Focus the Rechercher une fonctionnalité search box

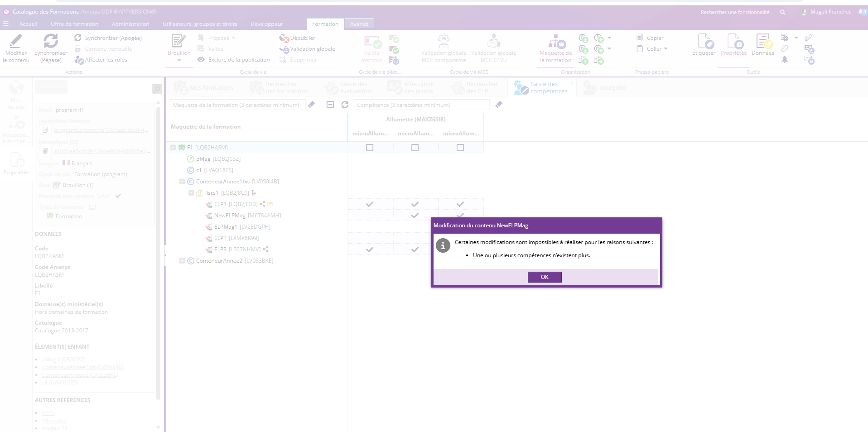pos(737,12)
